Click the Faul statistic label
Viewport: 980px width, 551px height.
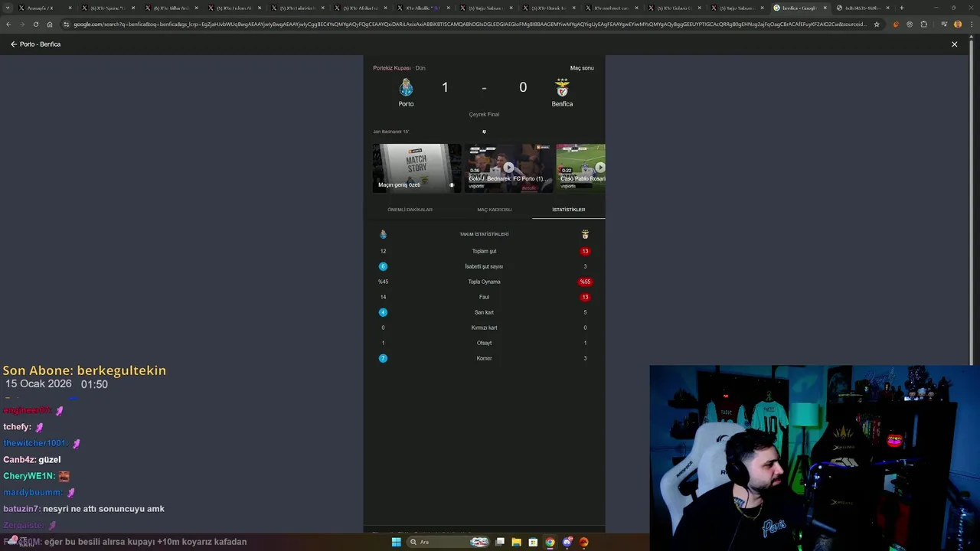(x=484, y=297)
